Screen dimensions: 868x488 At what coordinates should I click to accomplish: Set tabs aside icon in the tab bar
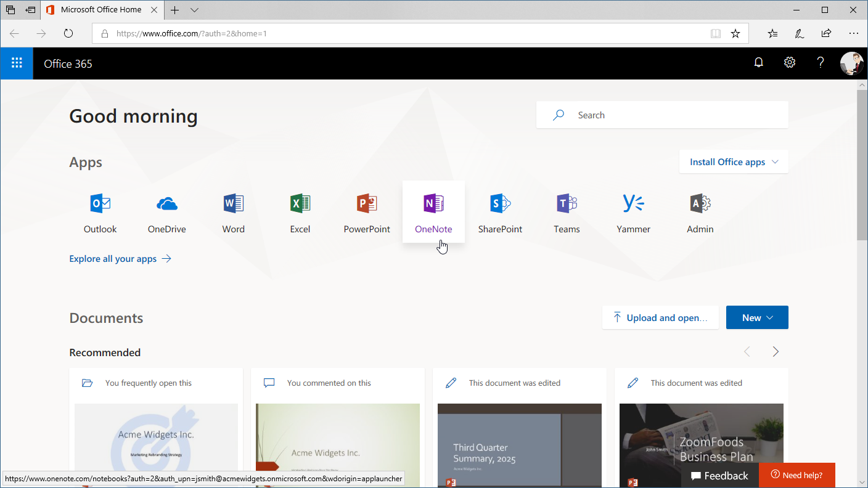click(x=30, y=10)
